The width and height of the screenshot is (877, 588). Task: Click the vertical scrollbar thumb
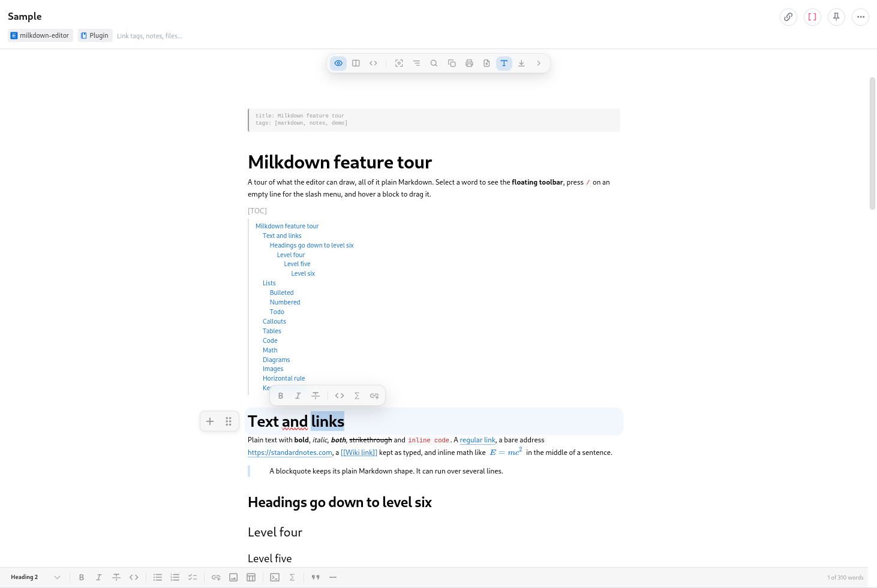point(872,143)
